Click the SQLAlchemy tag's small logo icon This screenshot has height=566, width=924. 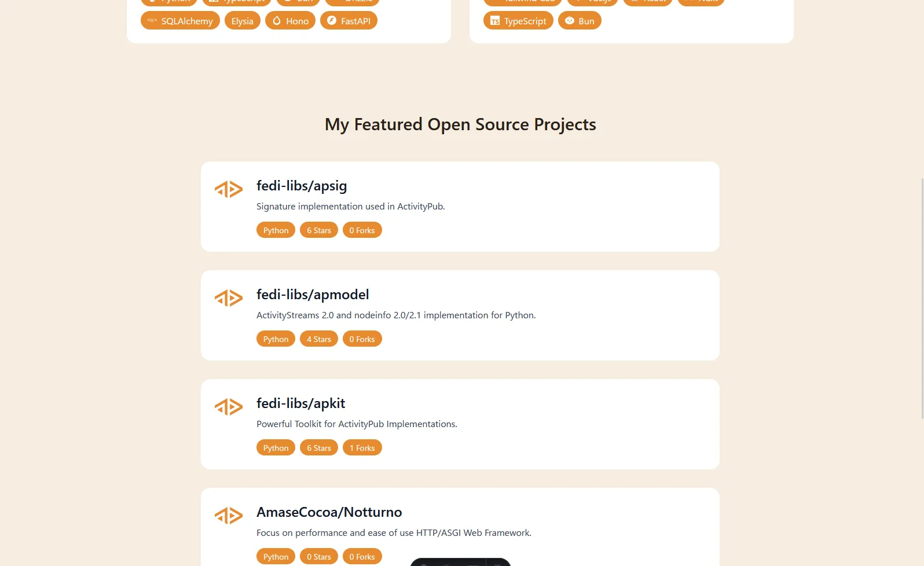[x=152, y=21]
